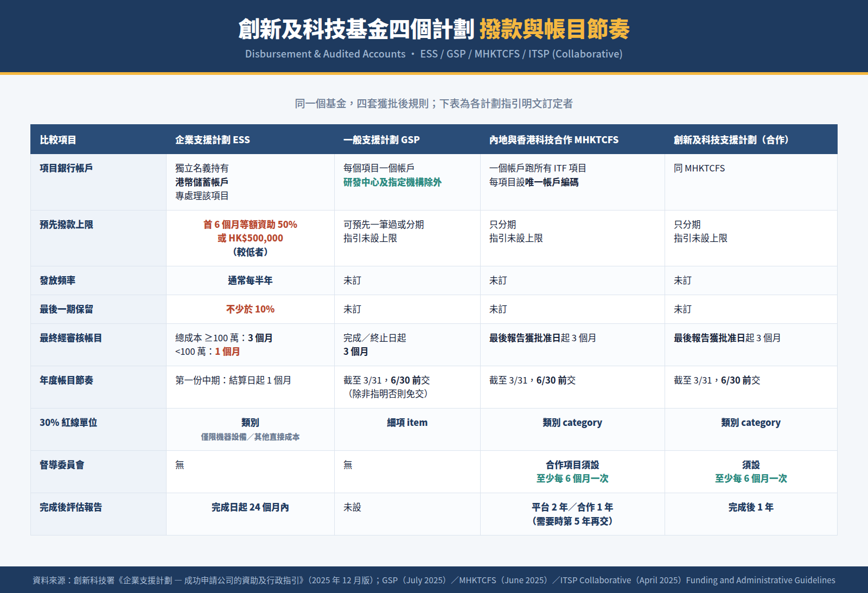This screenshot has width=868, height=593.
Task: Click the red text 不少於 10%
Action: point(250,309)
